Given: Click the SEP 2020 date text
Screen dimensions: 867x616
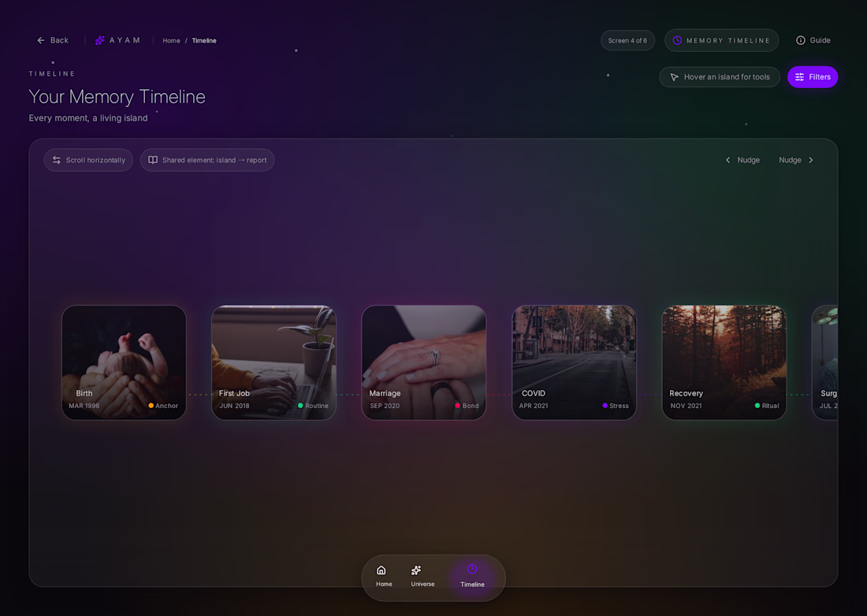Looking at the screenshot, I should (x=385, y=406).
